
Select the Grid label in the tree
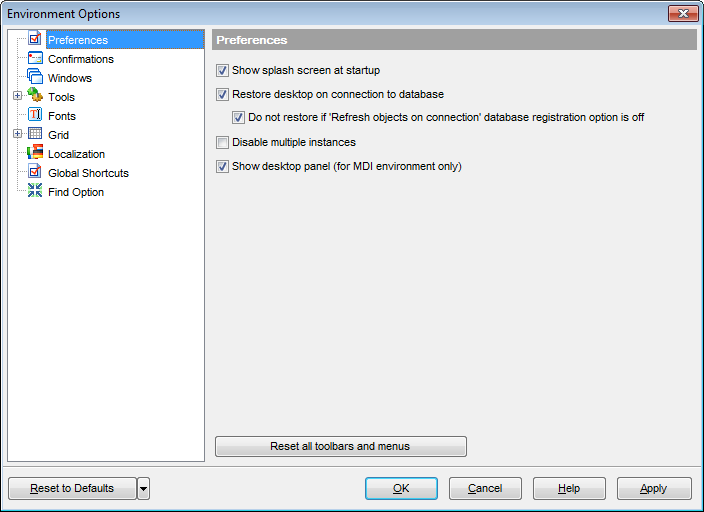point(58,135)
